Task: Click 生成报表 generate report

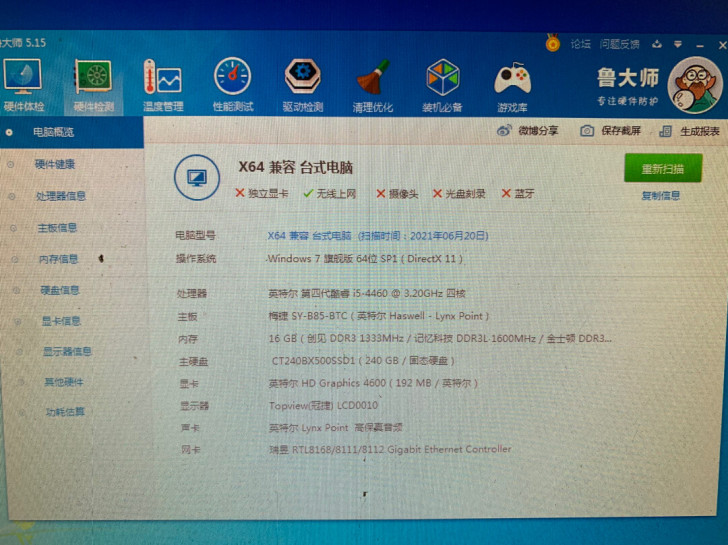Action: 689,131
